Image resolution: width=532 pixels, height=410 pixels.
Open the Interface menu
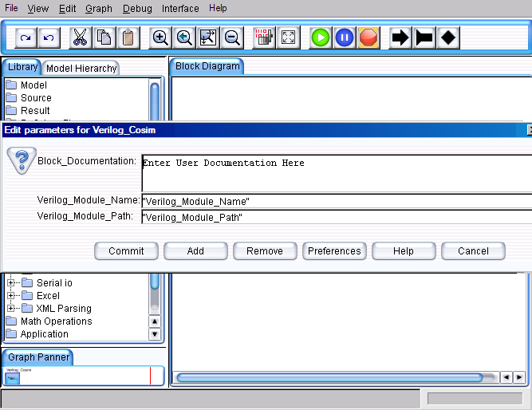tap(180, 8)
